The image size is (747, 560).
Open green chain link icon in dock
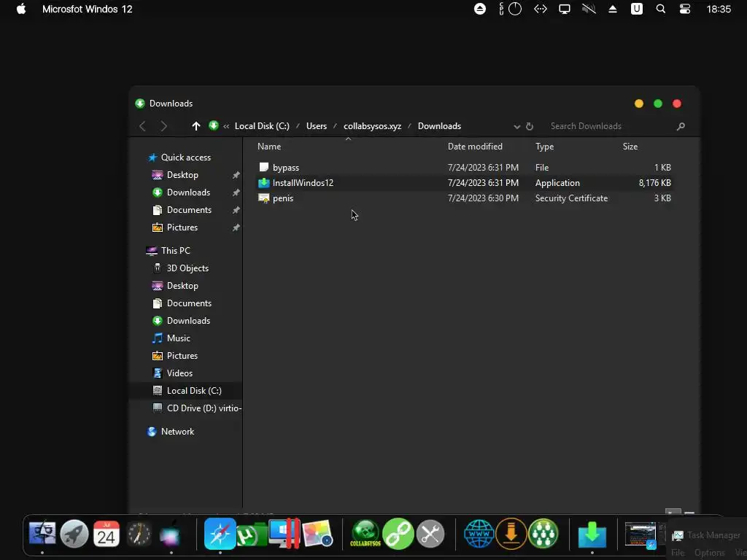coord(398,534)
